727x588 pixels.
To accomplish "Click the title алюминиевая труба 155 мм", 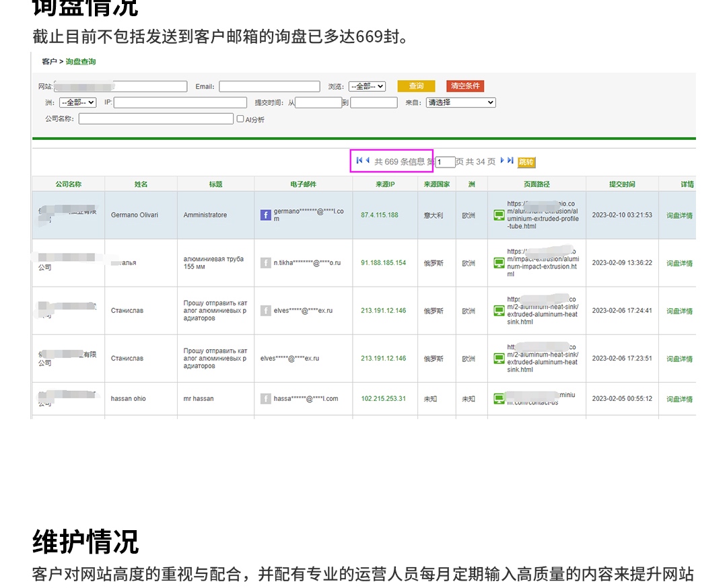I will pyautogui.click(x=213, y=263).
